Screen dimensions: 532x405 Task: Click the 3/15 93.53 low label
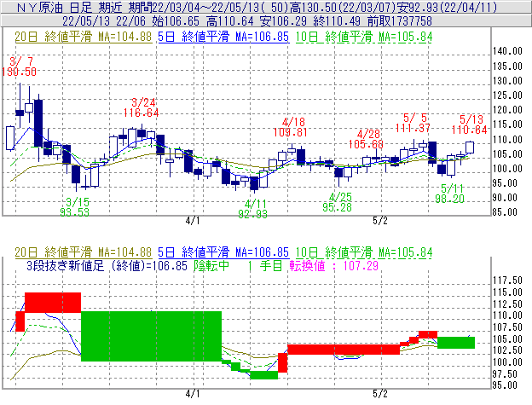[x=75, y=207]
